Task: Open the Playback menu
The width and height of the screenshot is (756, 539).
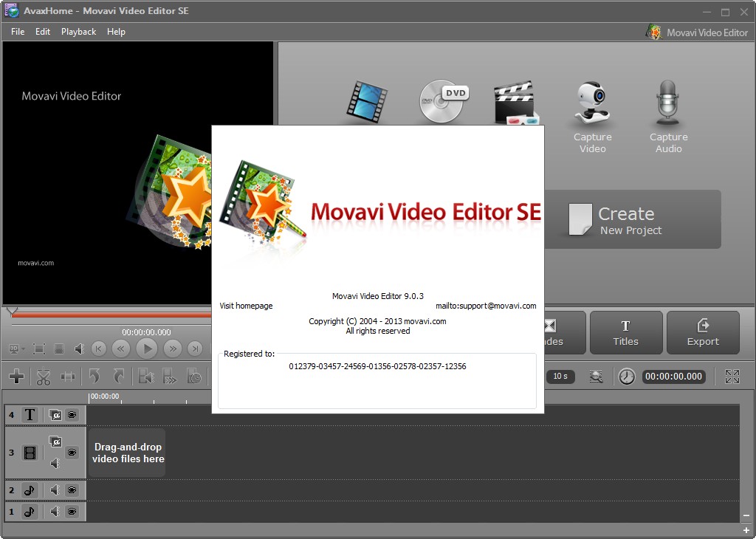Action: click(78, 32)
